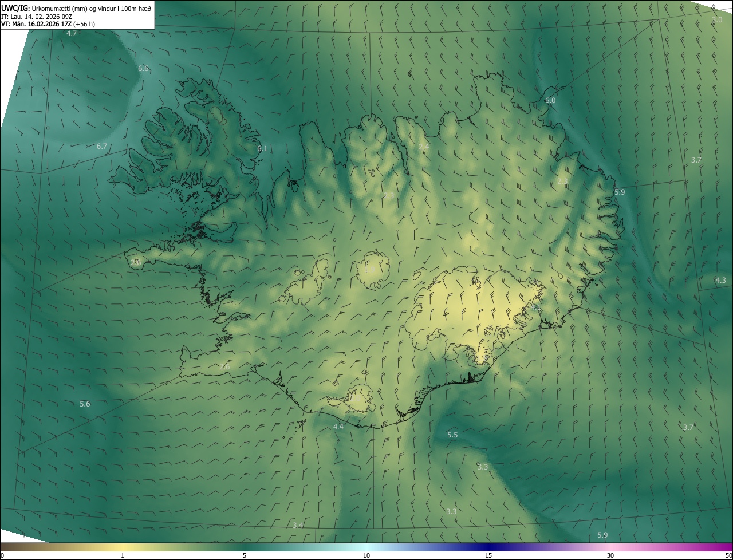The height and width of the screenshot is (560, 733).
Task: Click the 4.4 value label on the south coast
Action: pyautogui.click(x=338, y=427)
